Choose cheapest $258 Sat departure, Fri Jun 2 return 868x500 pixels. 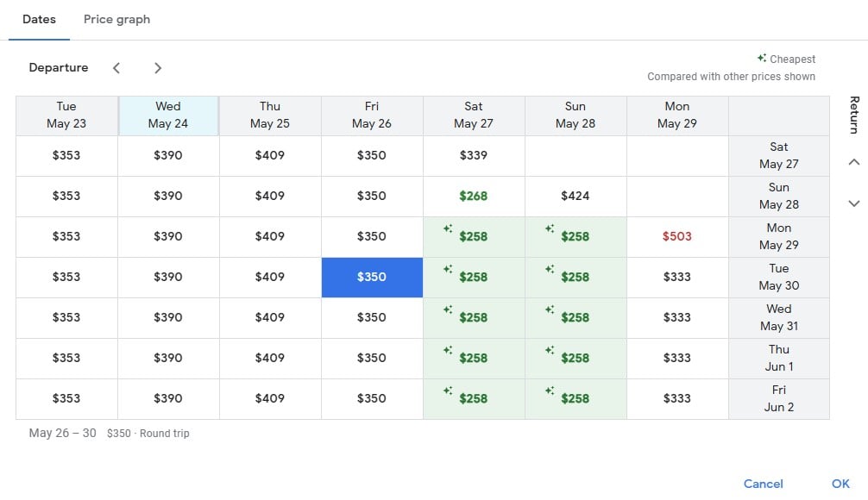tap(474, 399)
